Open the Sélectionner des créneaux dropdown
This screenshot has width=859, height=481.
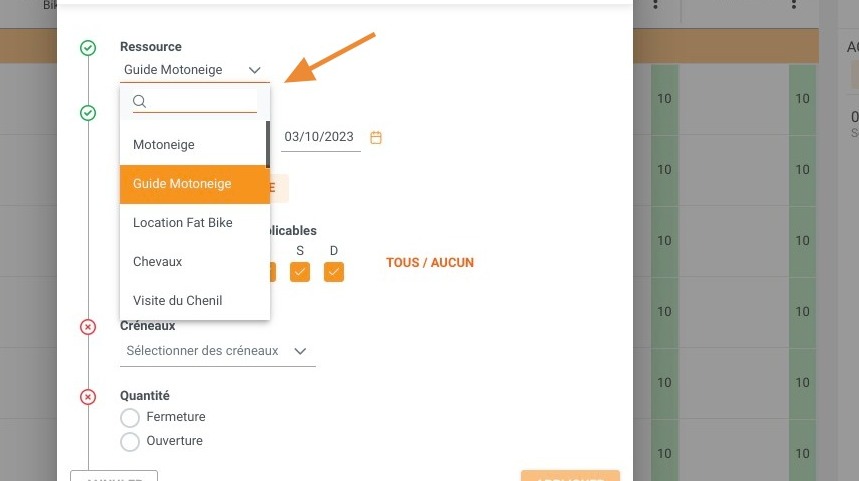tap(217, 351)
